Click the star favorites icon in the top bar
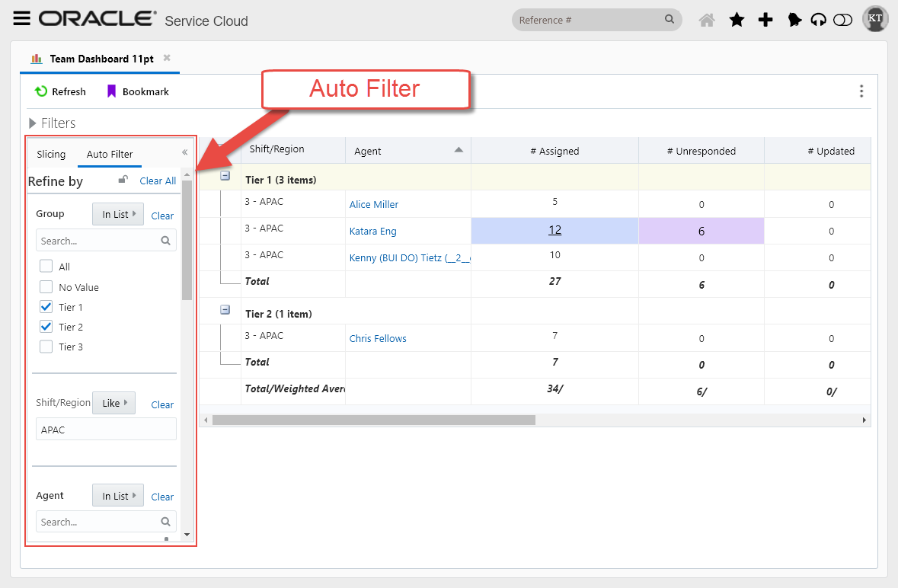898x588 pixels. pyautogui.click(x=737, y=19)
